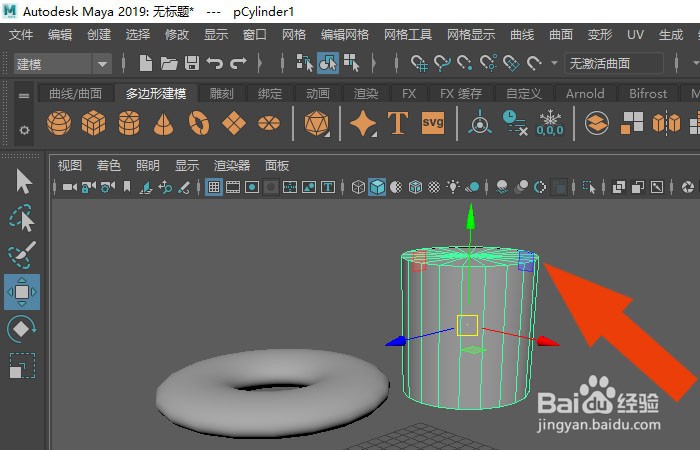700x450 pixels.
Task: Activate the Rotate tool
Action: (x=21, y=329)
